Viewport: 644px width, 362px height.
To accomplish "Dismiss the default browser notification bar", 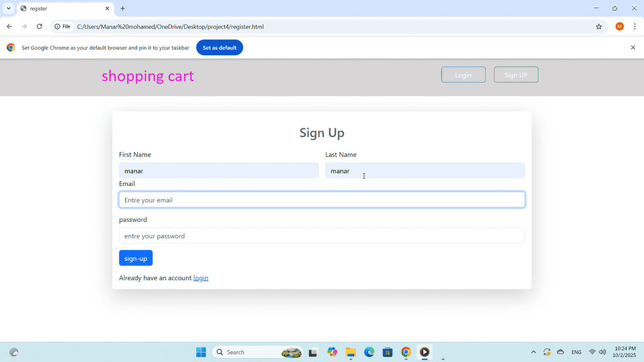I will point(633,48).
